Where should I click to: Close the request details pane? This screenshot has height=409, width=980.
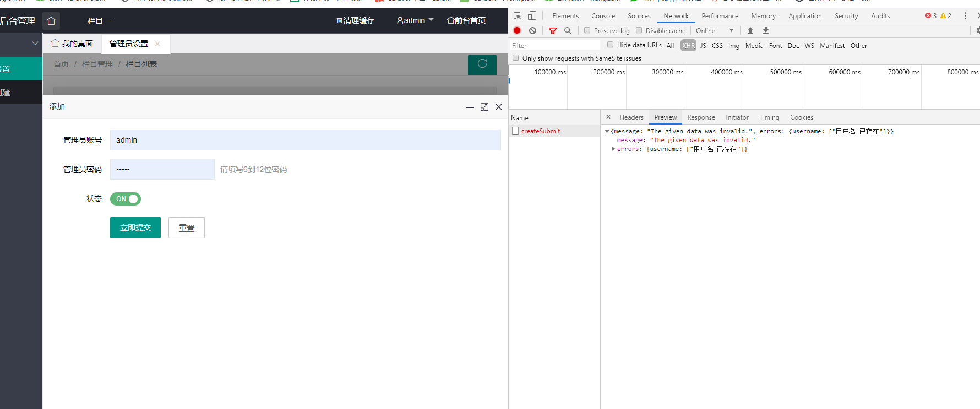[x=608, y=117]
